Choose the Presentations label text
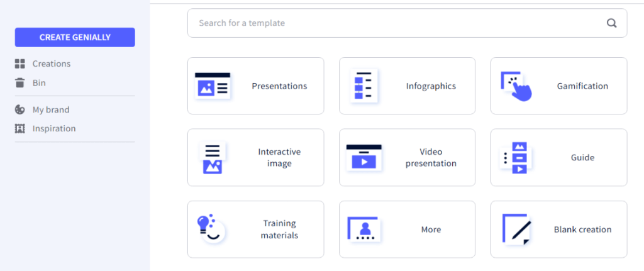The height and width of the screenshot is (271, 644). pos(279,86)
